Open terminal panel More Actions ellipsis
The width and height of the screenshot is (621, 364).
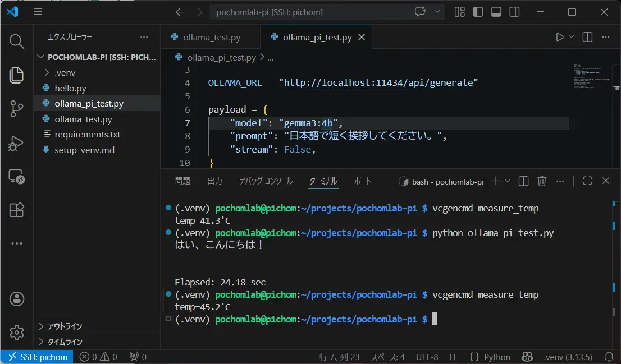560,181
